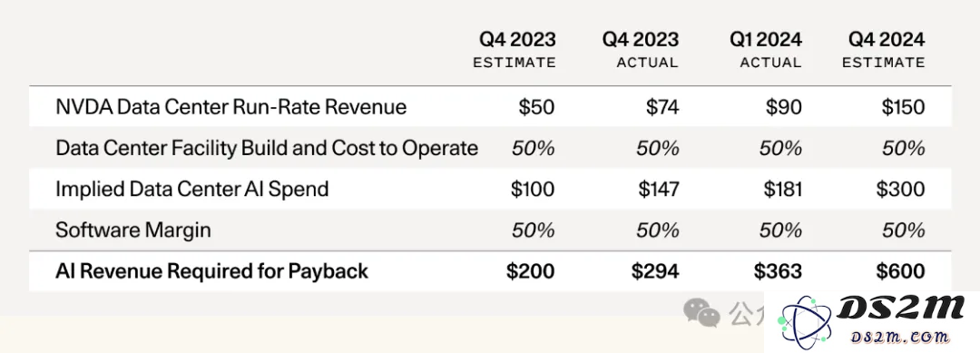980x353 pixels.
Task: Click the WeChat logo icon in the watermark
Action: [x=702, y=311]
